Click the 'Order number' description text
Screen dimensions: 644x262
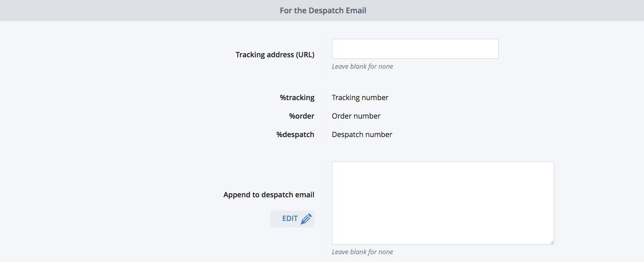tap(356, 116)
